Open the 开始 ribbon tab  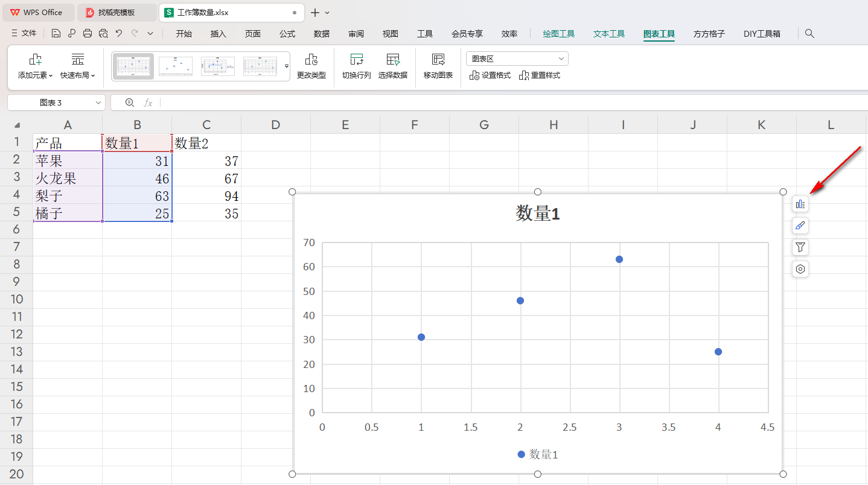184,34
